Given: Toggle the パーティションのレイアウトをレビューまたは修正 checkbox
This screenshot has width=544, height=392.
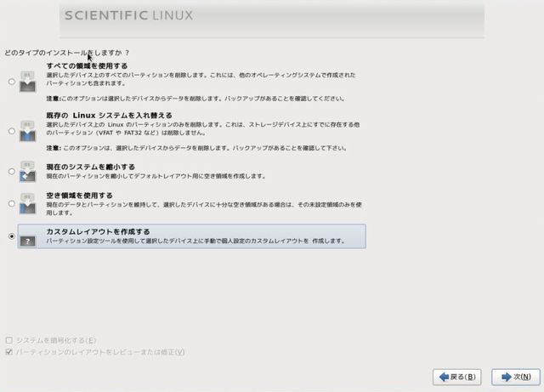Looking at the screenshot, I should tap(9, 352).
